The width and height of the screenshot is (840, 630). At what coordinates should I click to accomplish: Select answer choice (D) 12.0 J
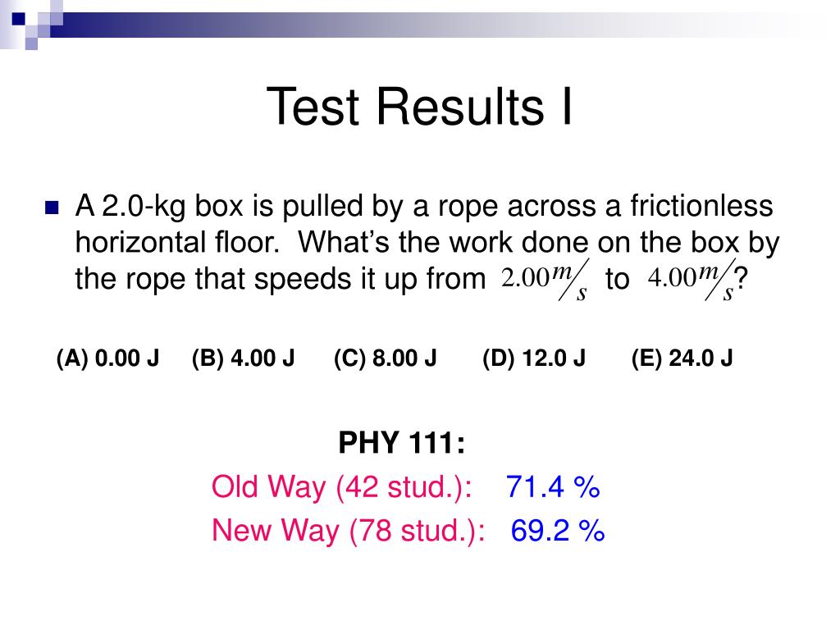[534, 358]
